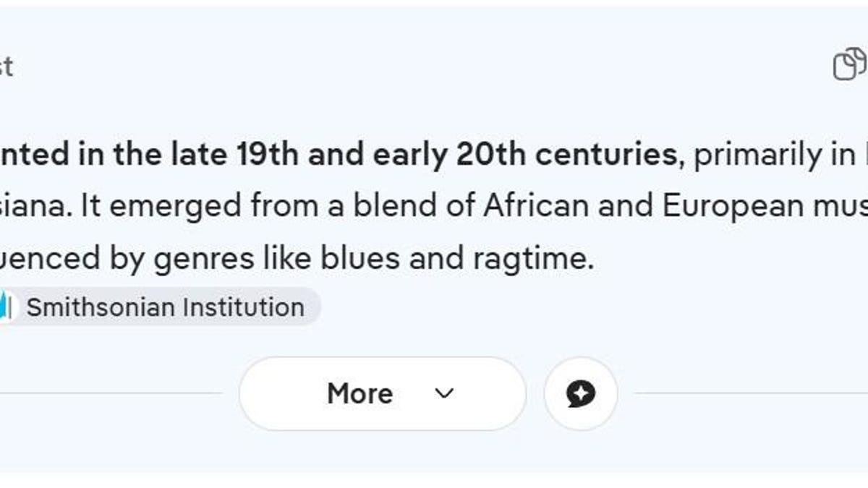Click the divider line right of chat button
Viewport: 868px width, 488px height.
(751, 394)
